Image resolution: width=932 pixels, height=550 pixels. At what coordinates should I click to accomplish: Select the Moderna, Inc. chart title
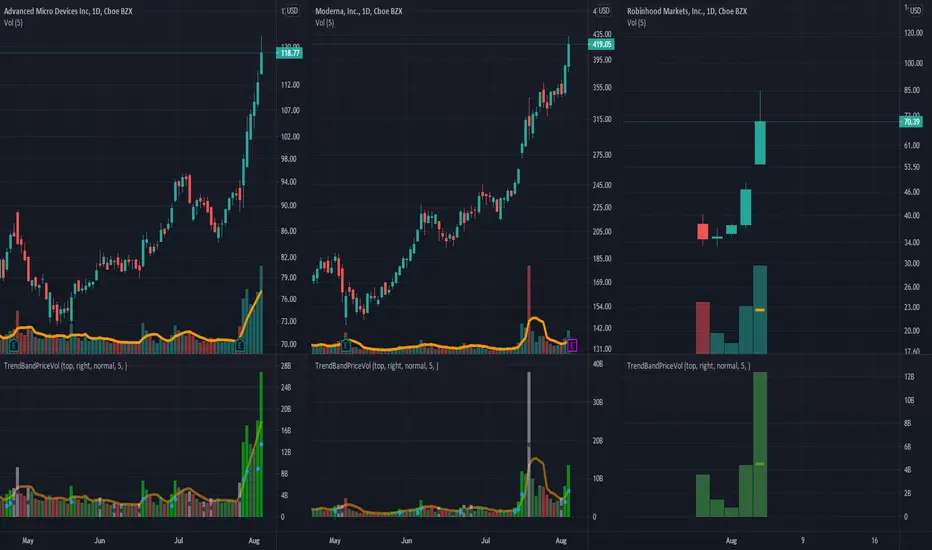[x=358, y=11]
